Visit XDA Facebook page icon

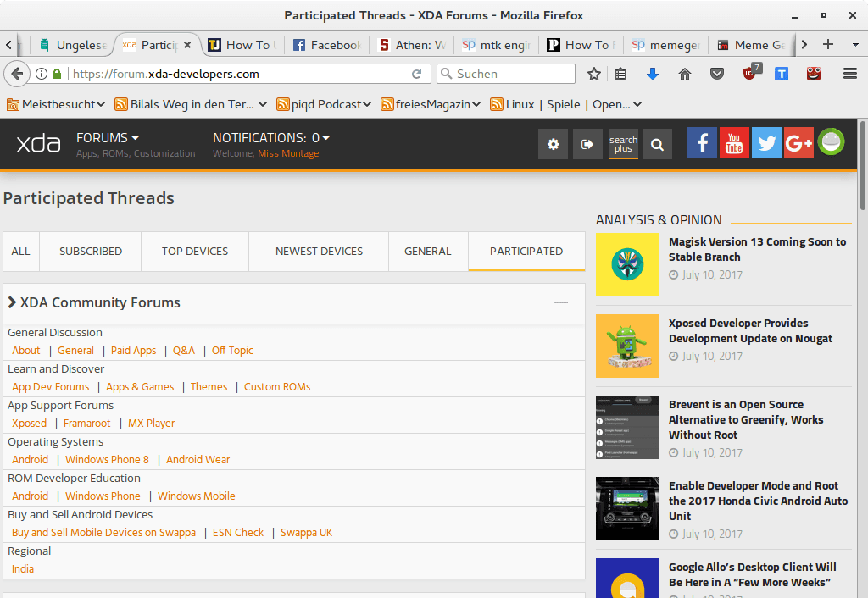pos(702,144)
